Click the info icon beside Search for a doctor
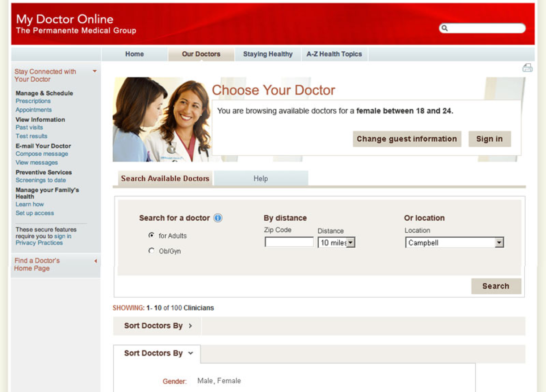This screenshot has width=546, height=392. 218,218
